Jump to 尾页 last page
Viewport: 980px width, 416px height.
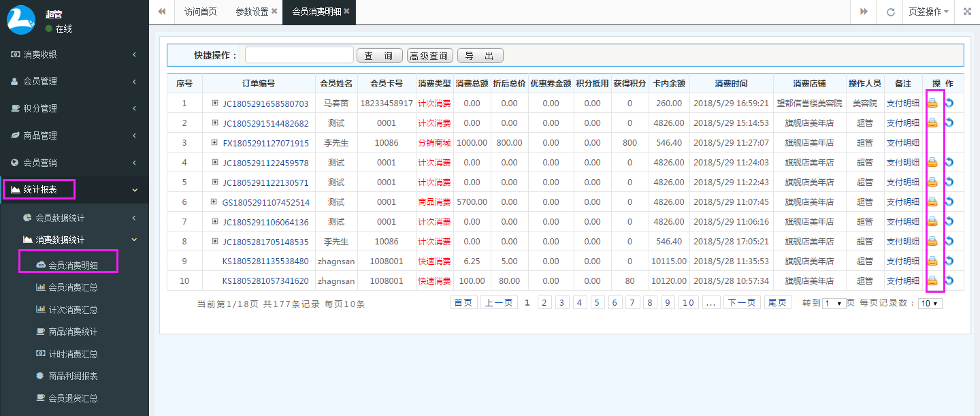click(x=777, y=303)
